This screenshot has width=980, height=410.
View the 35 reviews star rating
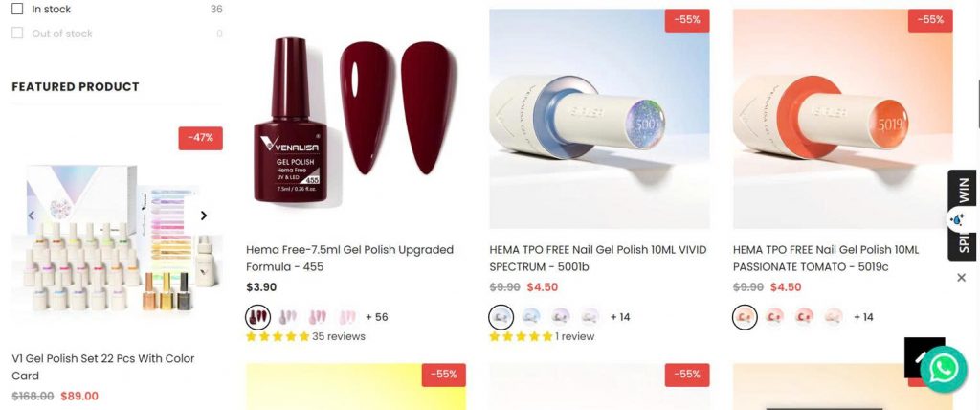[x=305, y=336]
